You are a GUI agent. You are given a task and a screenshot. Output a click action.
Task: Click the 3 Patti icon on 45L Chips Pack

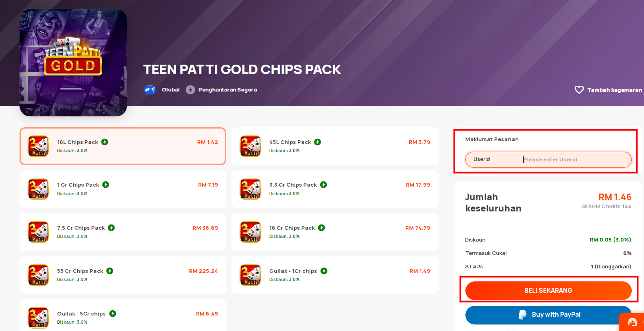coord(250,146)
